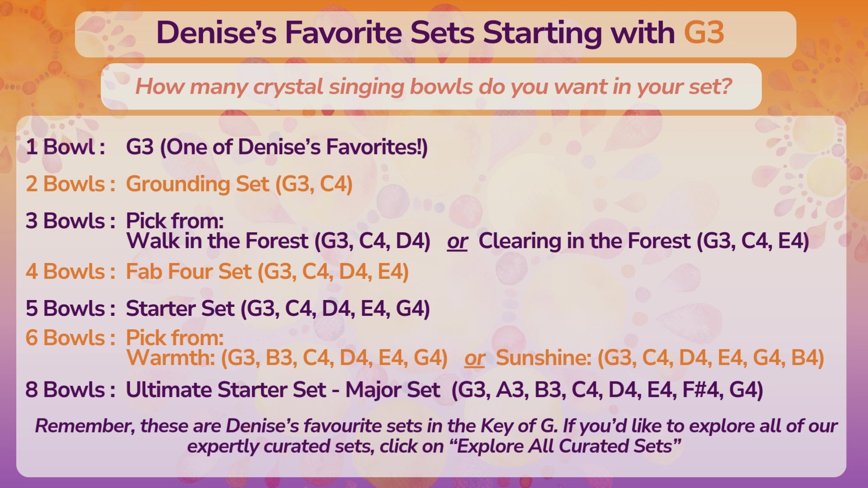Viewport: 868px width, 488px height.
Task: Select the "2 Bowls :" label
Action: pos(70,184)
